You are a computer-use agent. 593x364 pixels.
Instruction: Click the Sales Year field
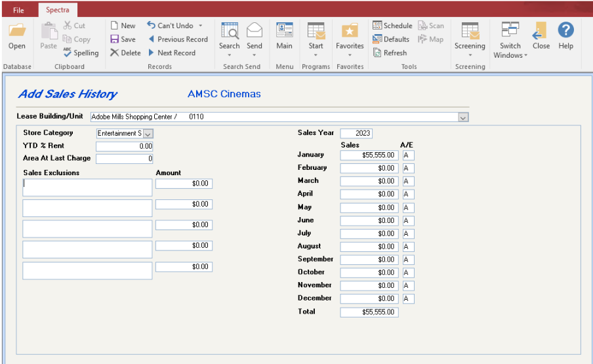(356, 133)
